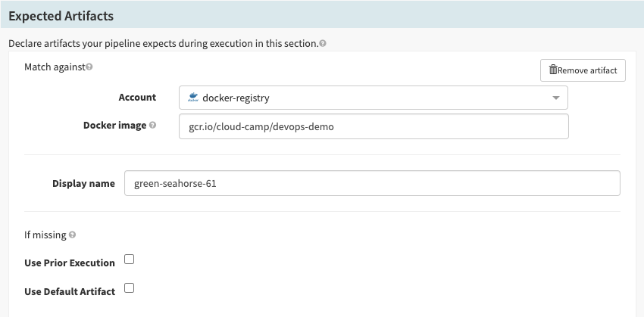Image resolution: width=644 pixels, height=317 pixels.
Task: Click the trash icon in Remove artifact
Action: [553, 70]
